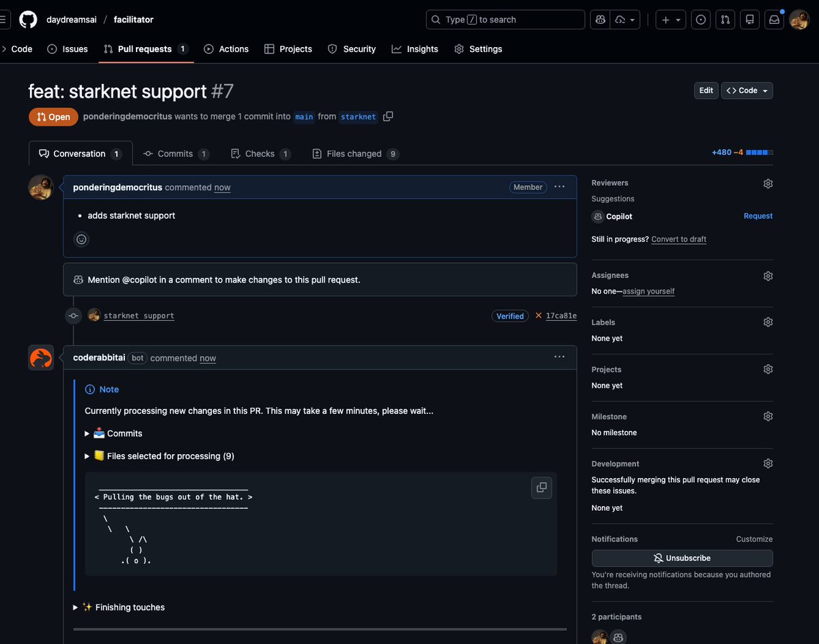The image size is (819, 644).
Task: Click the Member badge on comment
Action: pyautogui.click(x=527, y=187)
